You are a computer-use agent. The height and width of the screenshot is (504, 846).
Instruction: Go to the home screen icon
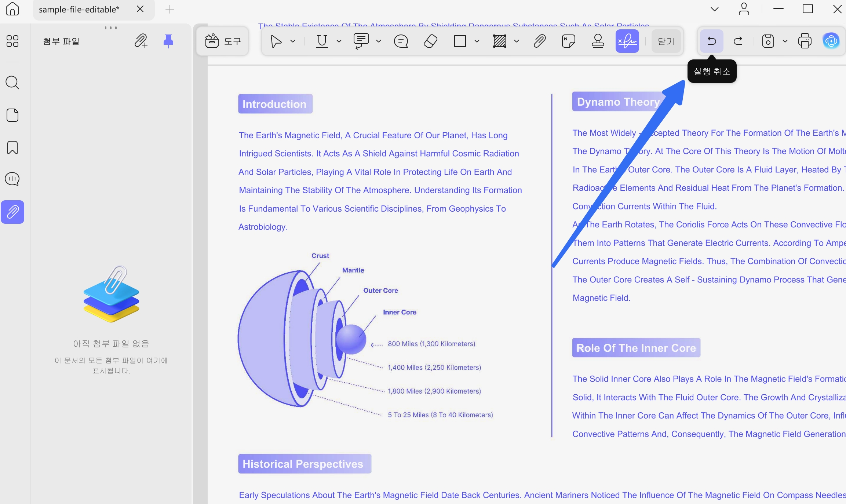12,9
